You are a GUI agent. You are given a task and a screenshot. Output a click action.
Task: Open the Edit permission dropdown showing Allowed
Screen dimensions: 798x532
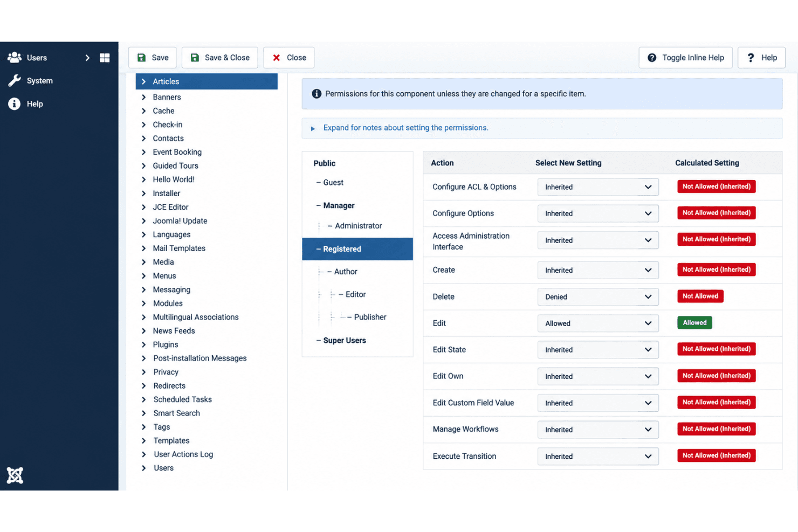click(x=598, y=323)
